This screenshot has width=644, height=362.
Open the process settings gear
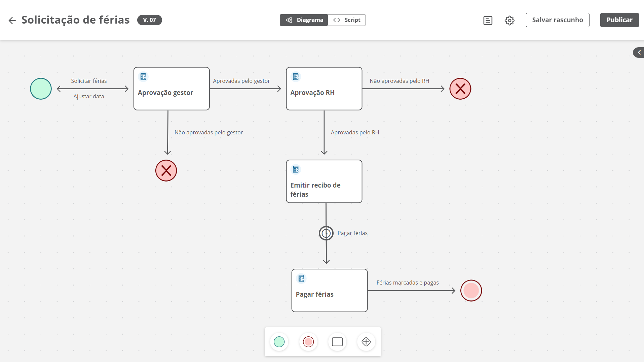pos(509,21)
